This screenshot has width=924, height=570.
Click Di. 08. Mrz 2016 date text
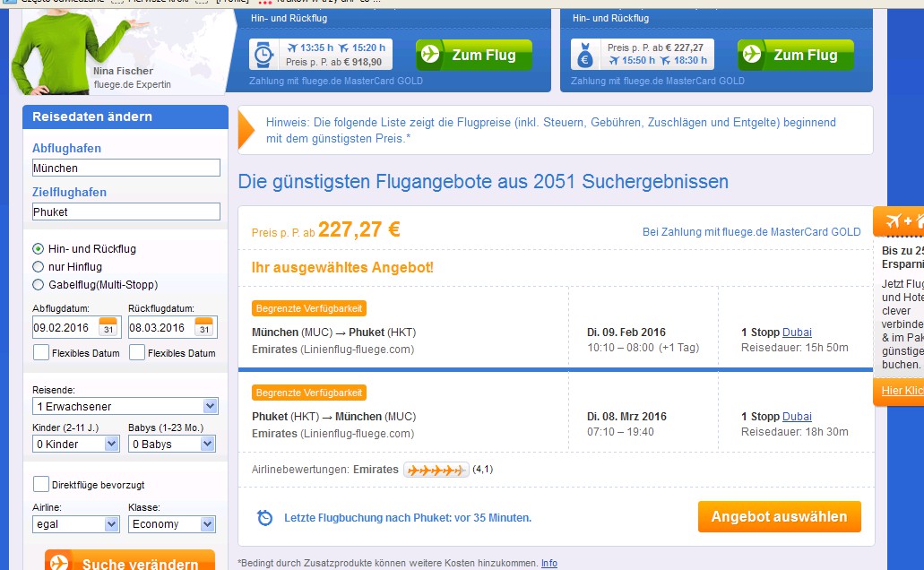[x=626, y=417]
